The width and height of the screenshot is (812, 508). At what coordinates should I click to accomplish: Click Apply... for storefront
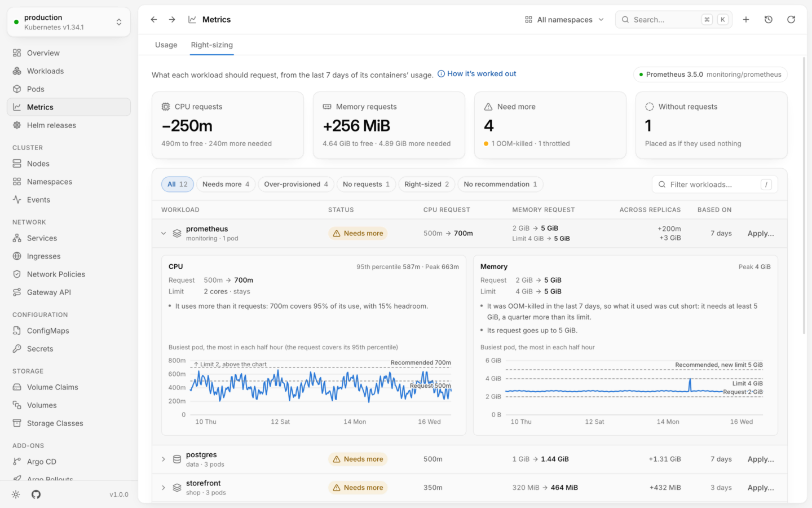point(761,488)
